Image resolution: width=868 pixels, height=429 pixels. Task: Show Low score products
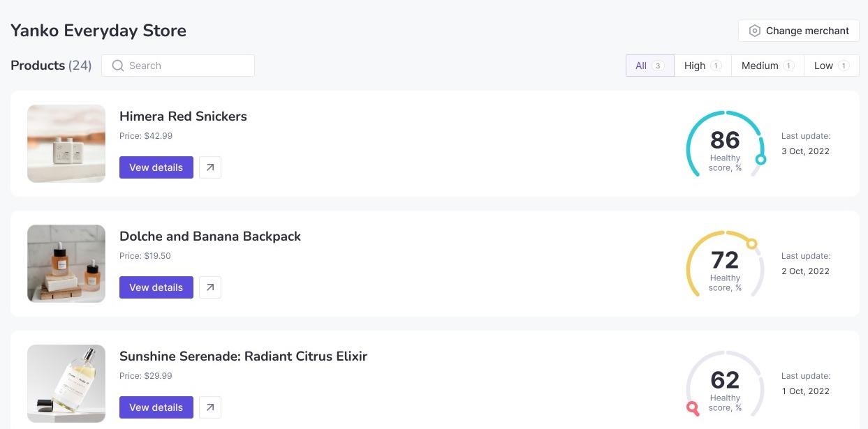831,66
